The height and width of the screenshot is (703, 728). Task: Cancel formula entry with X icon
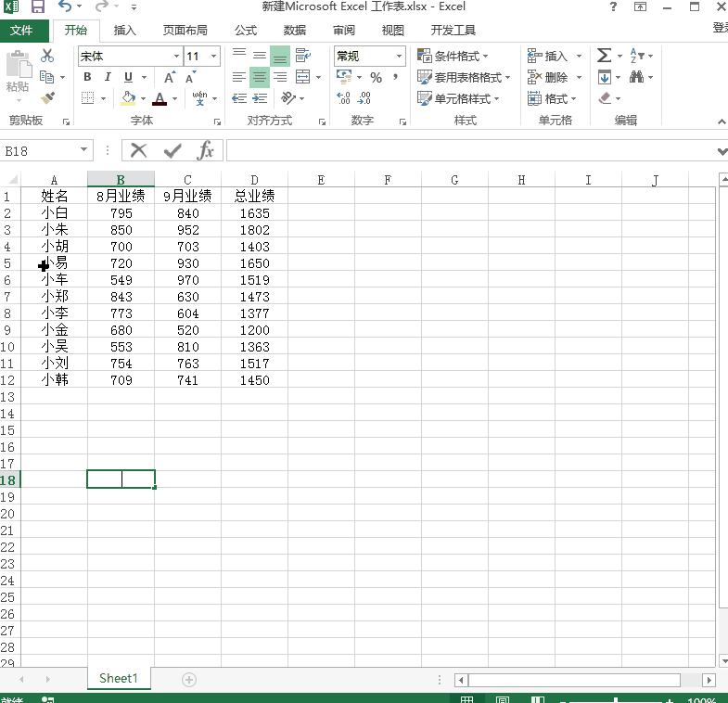pos(138,150)
